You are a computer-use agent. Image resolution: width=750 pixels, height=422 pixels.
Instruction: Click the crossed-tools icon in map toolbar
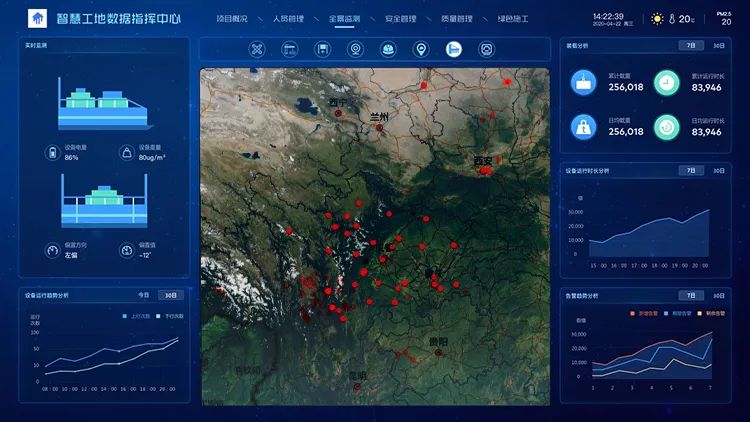[257, 49]
